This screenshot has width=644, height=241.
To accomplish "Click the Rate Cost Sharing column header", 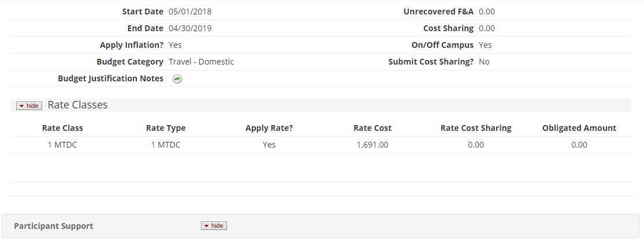I will pyautogui.click(x=476, y=128).
